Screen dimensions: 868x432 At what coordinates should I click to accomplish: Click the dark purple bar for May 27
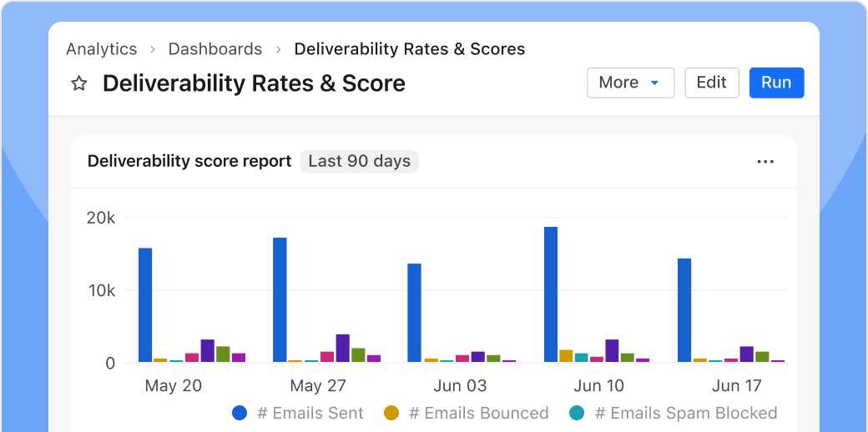point(343,349)
